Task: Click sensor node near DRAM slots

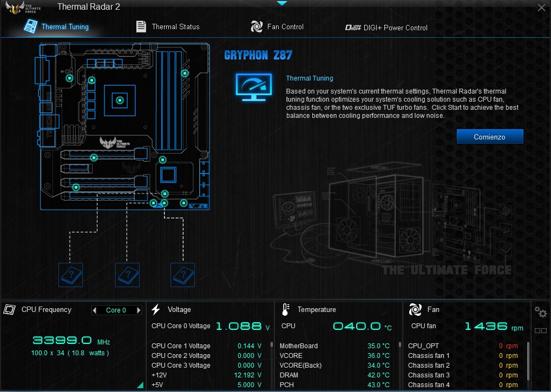Action: click(x=185, y=74)
